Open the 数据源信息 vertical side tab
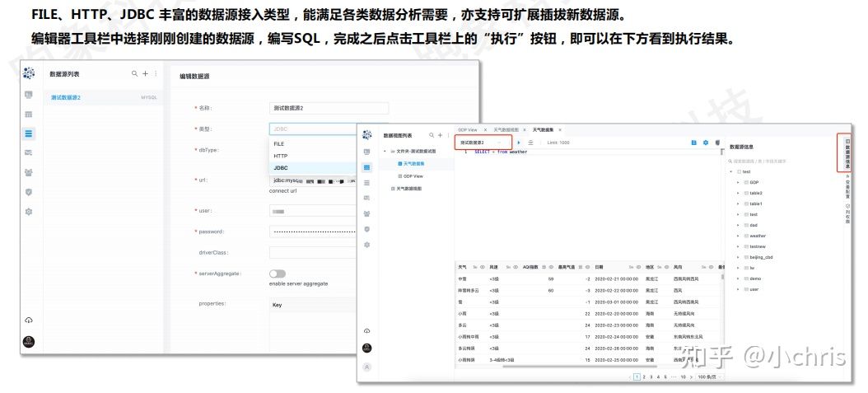 point(847,152)
